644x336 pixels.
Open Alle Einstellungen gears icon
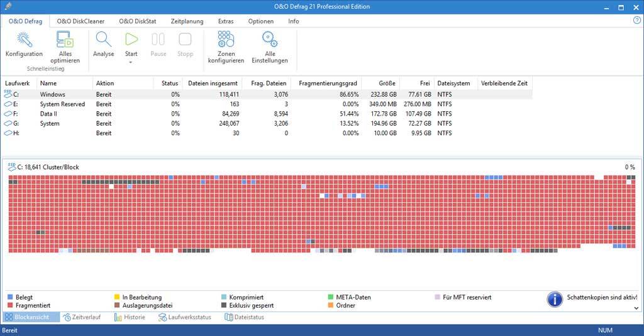(x=270, y=40)
